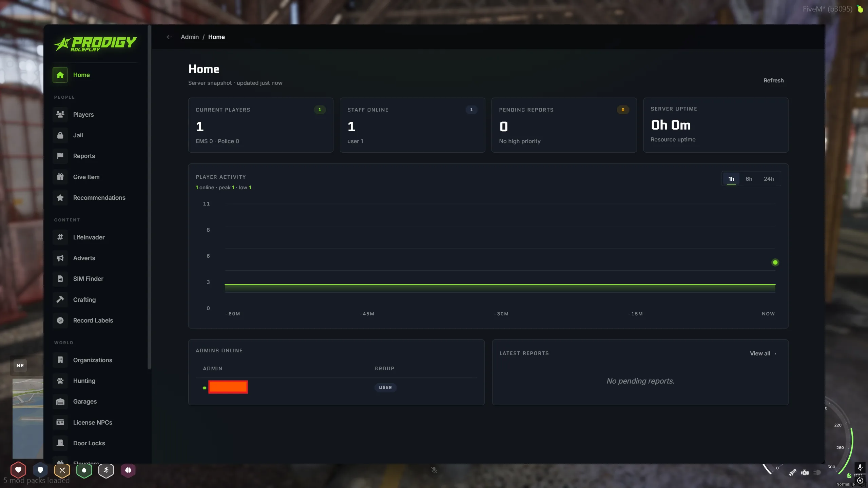Click the heart health HUD icon
This screenshot has height=488, width=868.
[18, 470]
